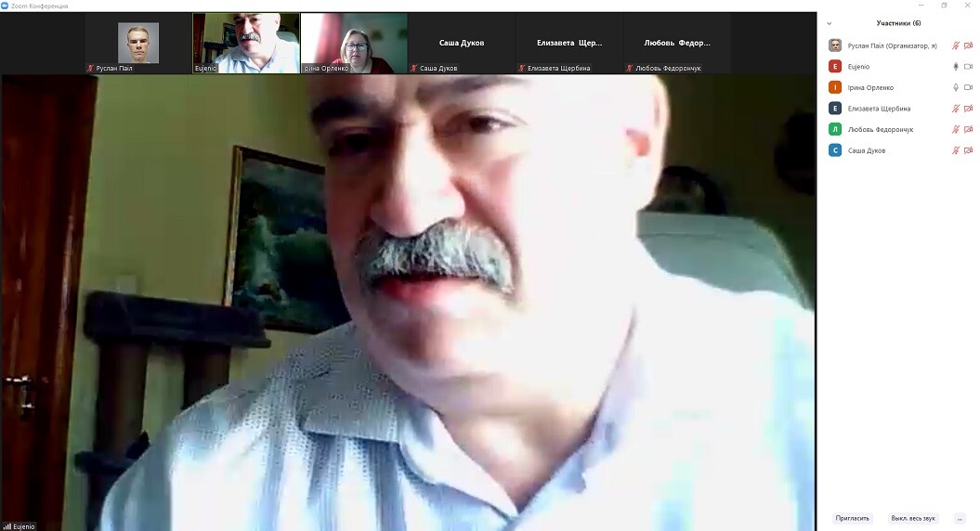Click Eujenio's camera icon in participants list

[968, 67]
